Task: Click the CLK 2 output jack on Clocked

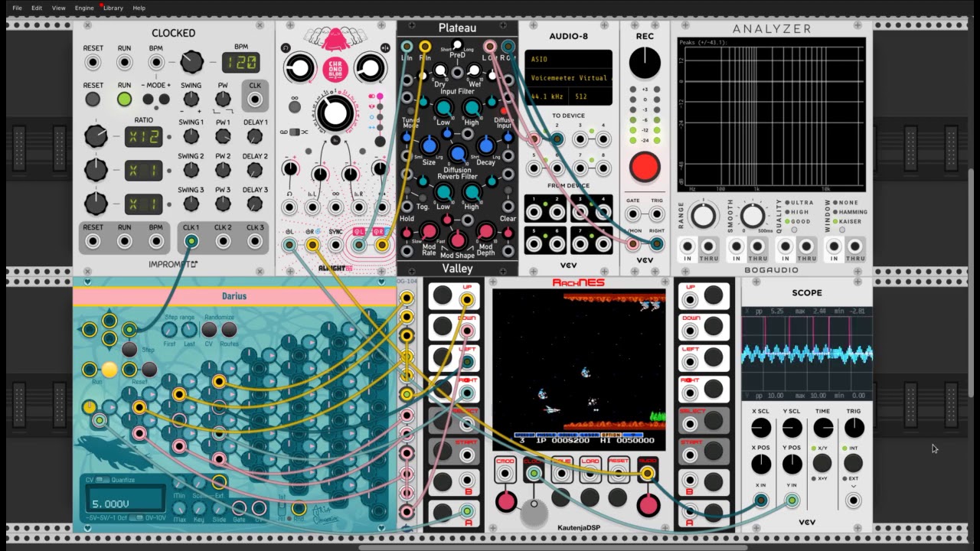Action: pos(223,241)
